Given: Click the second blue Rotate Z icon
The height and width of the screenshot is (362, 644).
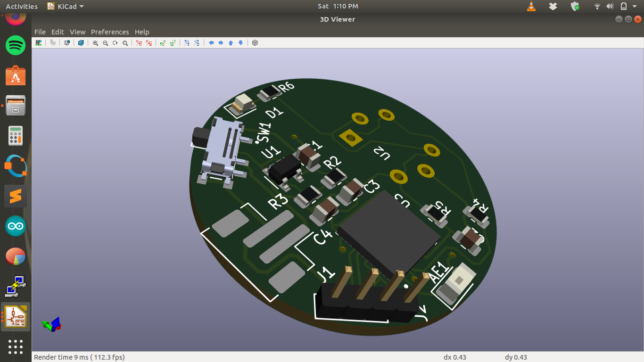Looking at the screenshot, I should click(197, 43).
